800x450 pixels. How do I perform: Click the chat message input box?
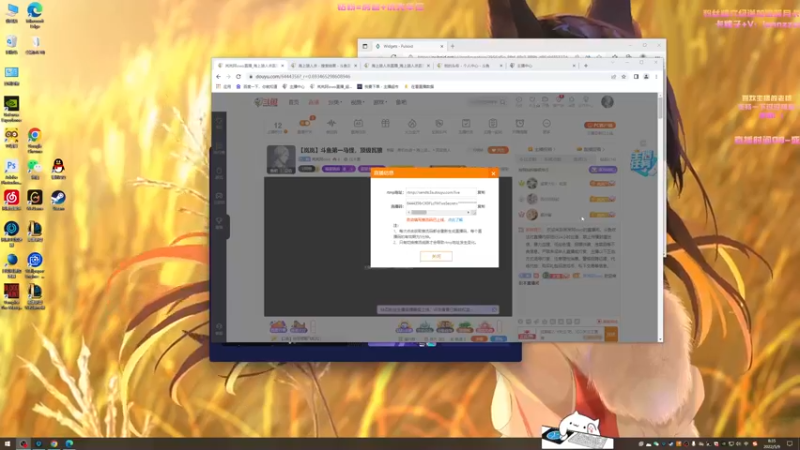(571, 334)
